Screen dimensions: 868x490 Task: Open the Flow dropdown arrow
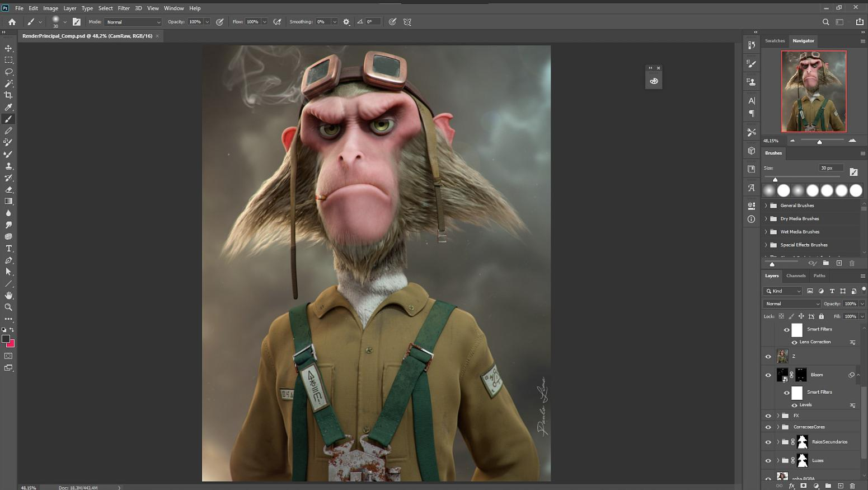(x=265, y=22)
